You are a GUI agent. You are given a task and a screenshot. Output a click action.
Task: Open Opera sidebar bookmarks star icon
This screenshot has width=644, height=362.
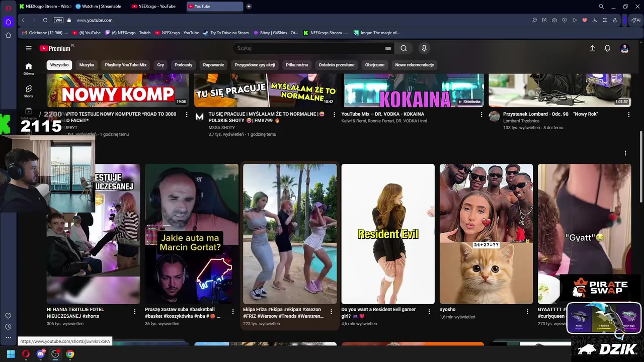coord(8,35)
